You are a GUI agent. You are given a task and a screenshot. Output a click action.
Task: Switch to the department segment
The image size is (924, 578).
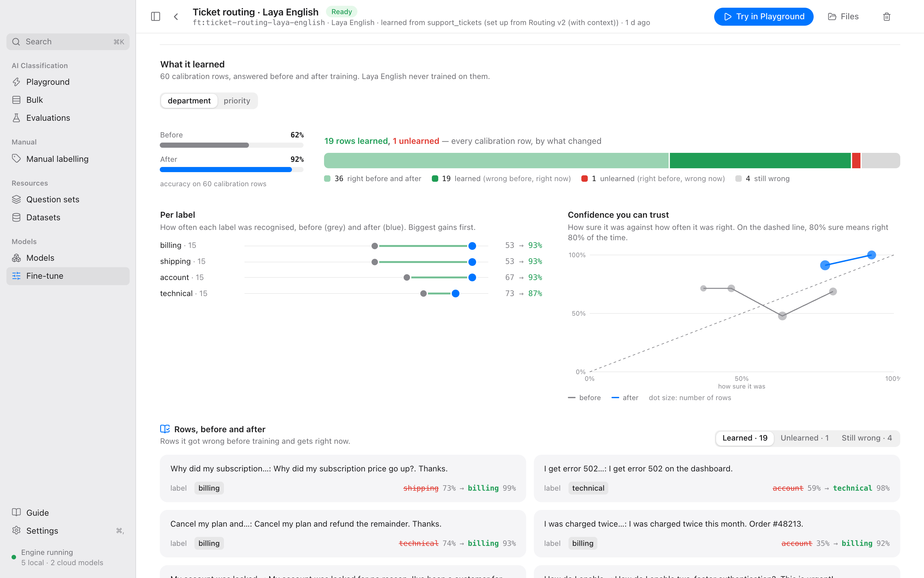(189, 101)
